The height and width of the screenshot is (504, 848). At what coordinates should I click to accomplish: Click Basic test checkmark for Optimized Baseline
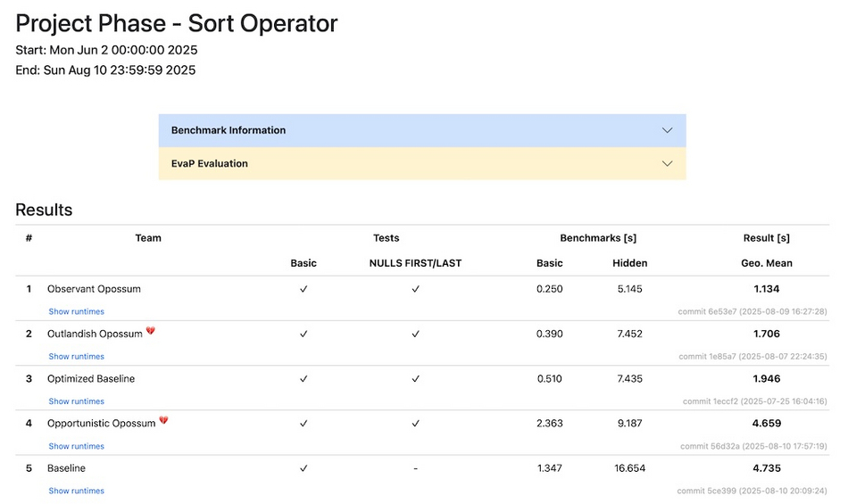point(303,379)
